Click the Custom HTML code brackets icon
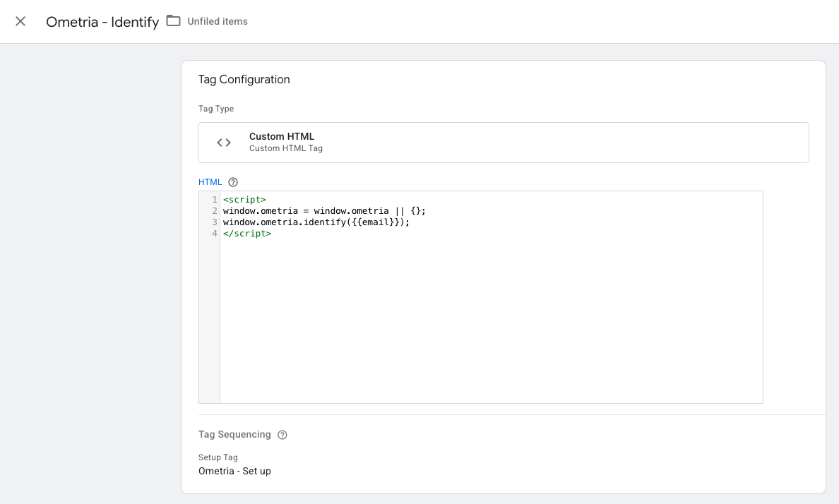Viewport: 839px width, 504px height. [x=224, y=143]
